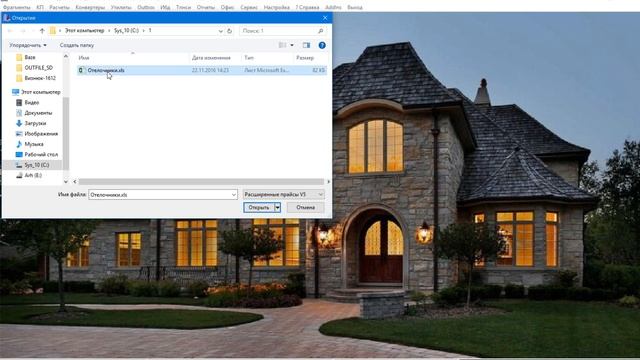
Task: Click the Sys_10 (C:) breadcrumb in address bar
Action: (126, 31)
